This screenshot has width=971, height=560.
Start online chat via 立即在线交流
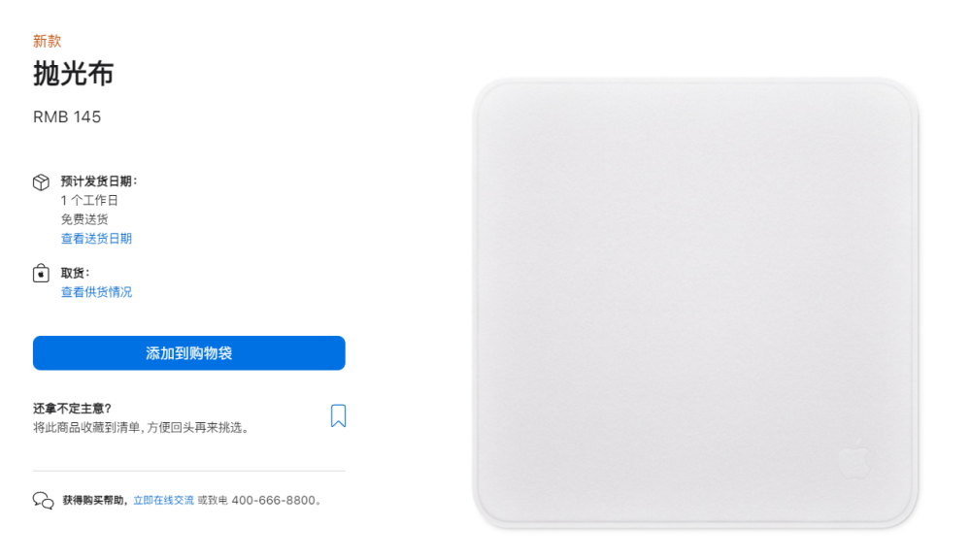pos(163,500)
